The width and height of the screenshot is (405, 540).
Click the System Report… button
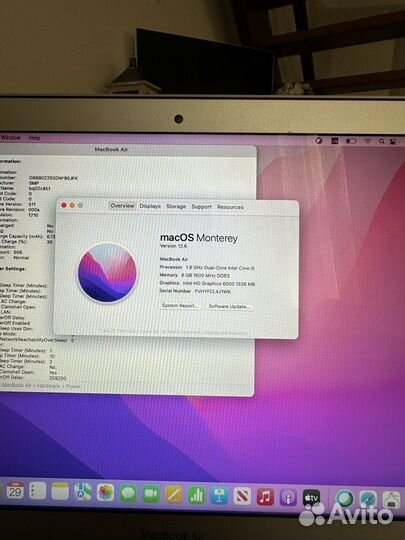pyautogui.click(x=180, y=306)
